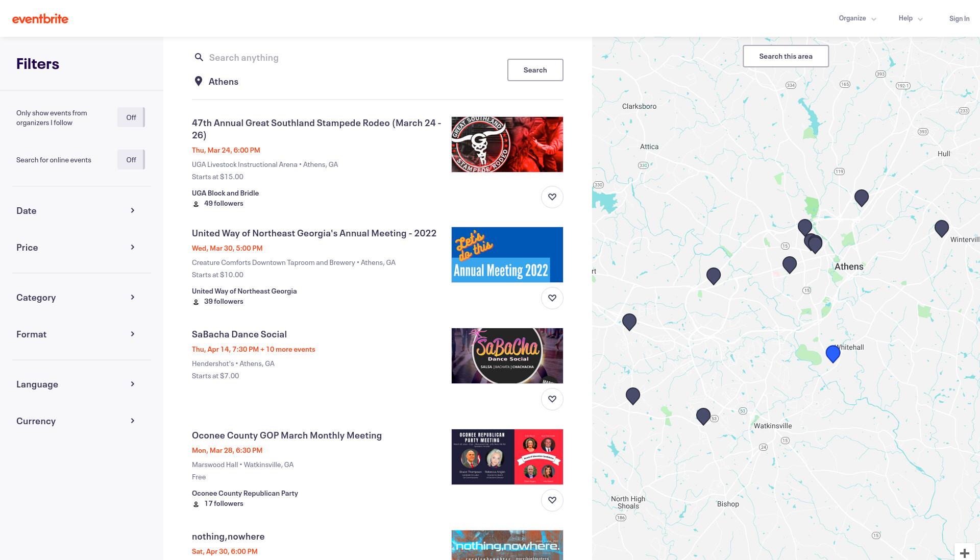Screen dimensions: 980x560
Task: Open the nothing,nowhere thumbnail image
Action: click(507, 545)
